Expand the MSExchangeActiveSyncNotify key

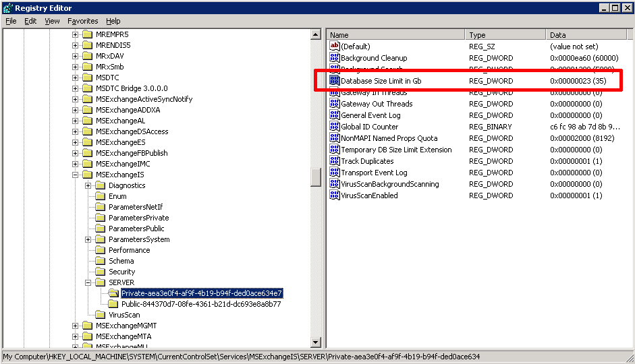[75, 99]
